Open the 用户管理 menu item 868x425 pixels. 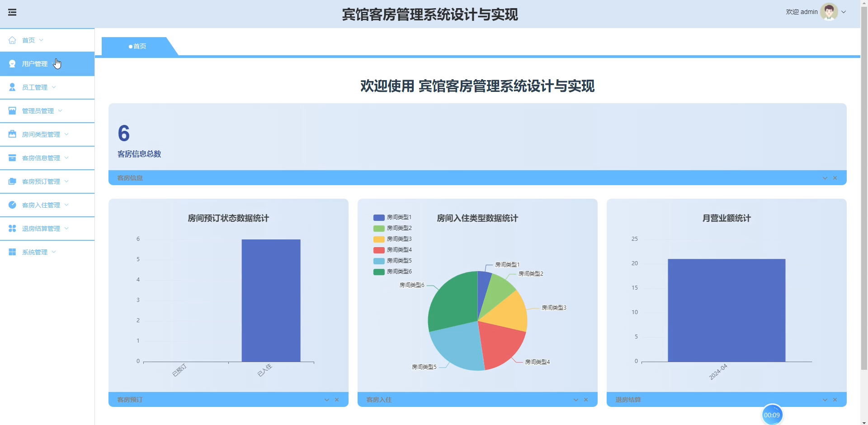coord(47,64)
